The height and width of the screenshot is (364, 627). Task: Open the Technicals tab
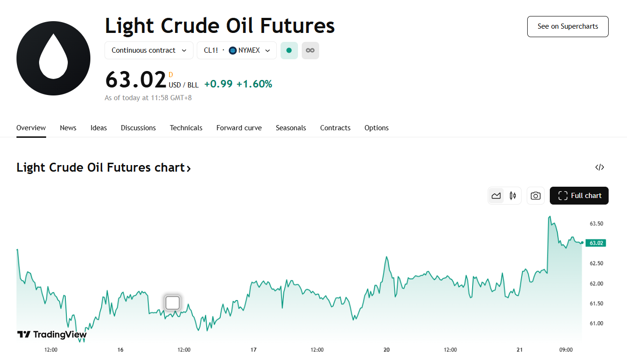186,128
